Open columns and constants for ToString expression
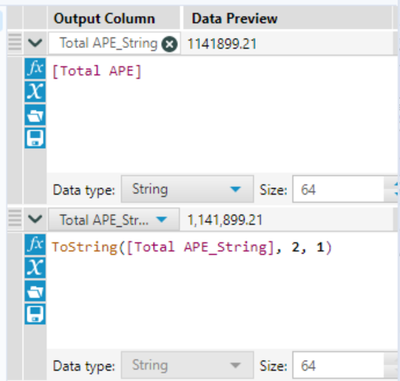Image resolution: width=400 pixels, height=381 pixels. coord(35,268)
